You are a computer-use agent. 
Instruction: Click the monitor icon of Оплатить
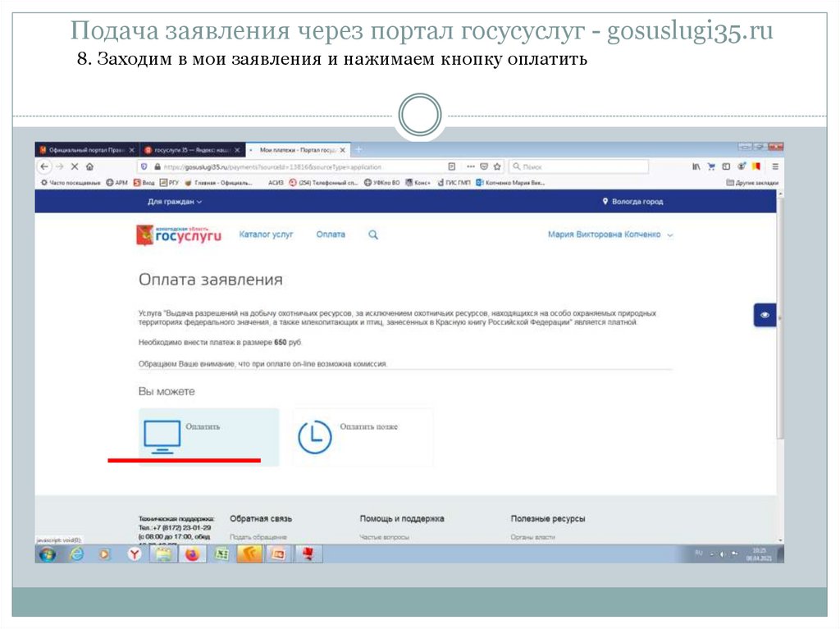point(162,436)
